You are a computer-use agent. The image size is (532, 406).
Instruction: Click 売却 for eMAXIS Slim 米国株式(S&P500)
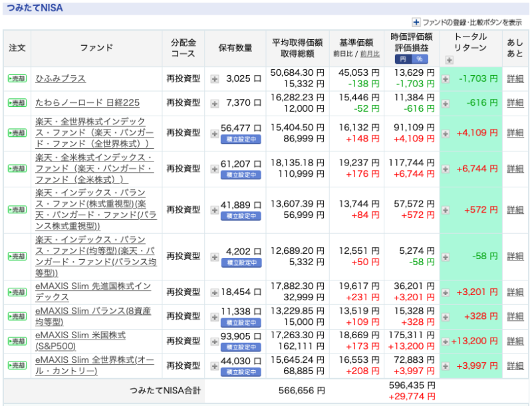point(17,341)
